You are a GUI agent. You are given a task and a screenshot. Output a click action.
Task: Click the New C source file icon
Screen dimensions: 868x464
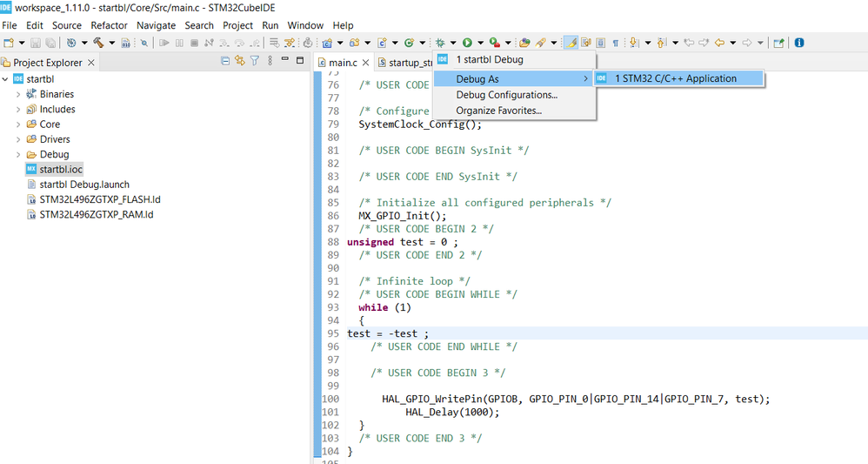coord(382,43)
